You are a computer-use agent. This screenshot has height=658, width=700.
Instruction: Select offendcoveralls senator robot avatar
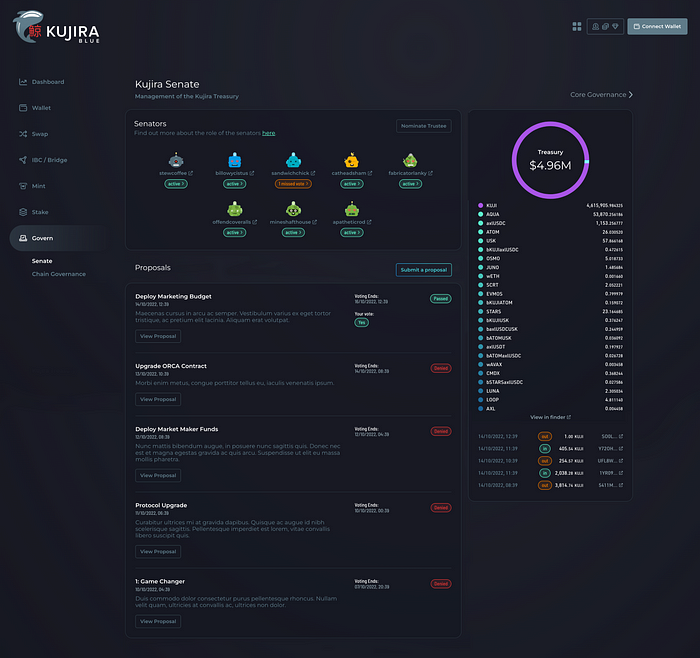pyautogui.click(x=234, y=208)
